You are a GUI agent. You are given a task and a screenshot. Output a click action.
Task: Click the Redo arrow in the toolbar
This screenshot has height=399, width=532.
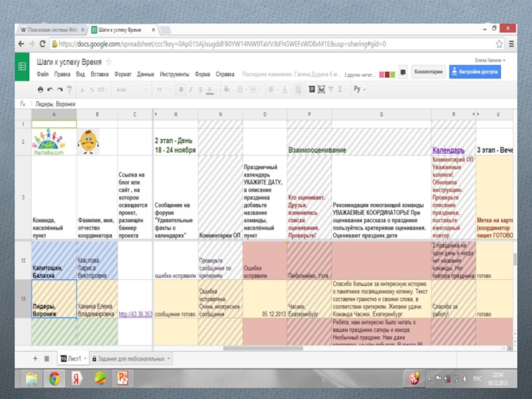coord(60,89)
